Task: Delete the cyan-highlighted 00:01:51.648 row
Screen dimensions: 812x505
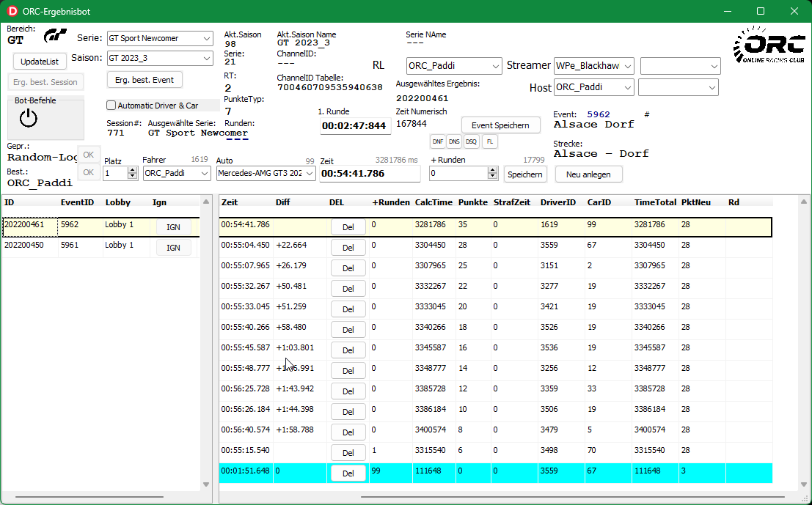Action: 348,473
